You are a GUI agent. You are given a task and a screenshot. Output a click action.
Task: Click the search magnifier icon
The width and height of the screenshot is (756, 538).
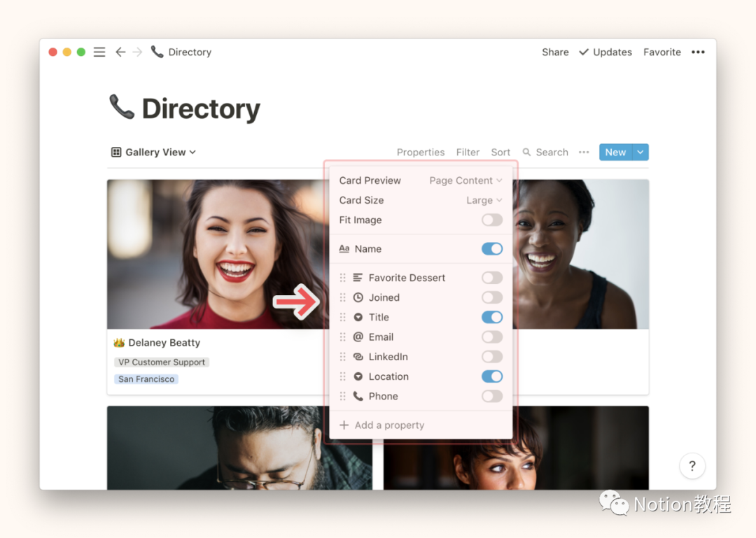click(526, 153)
